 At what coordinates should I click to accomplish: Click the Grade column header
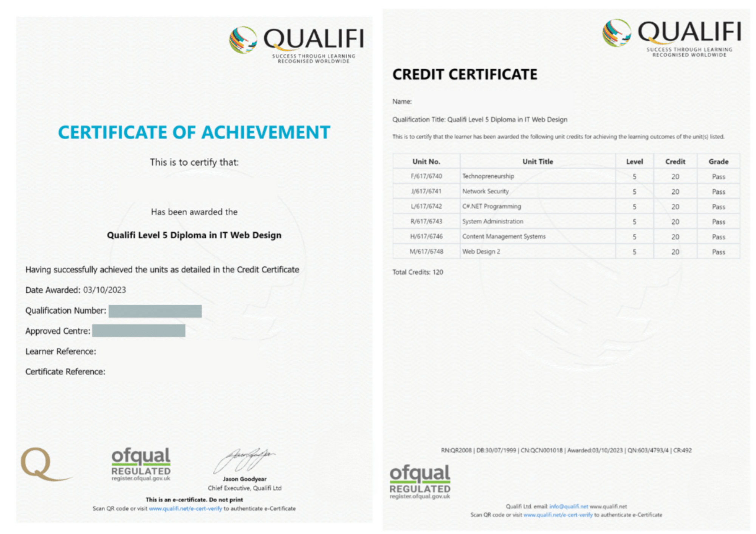coord(718,162)
